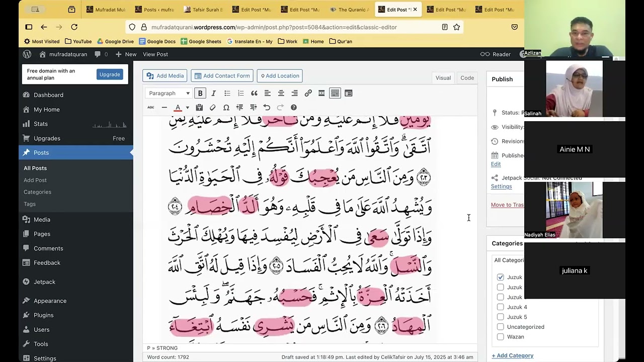644x362 pixels.
Task: Open the Reader in admin bar
Action: 496,54
